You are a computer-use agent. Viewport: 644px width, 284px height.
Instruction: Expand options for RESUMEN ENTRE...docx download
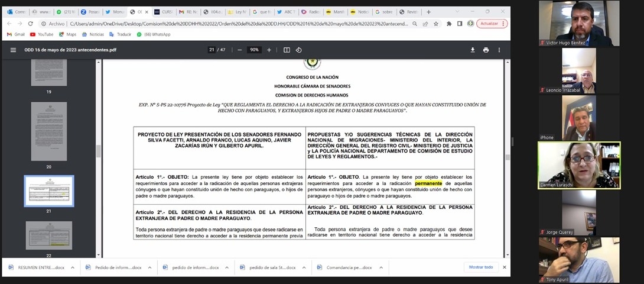tap(72, 267)
